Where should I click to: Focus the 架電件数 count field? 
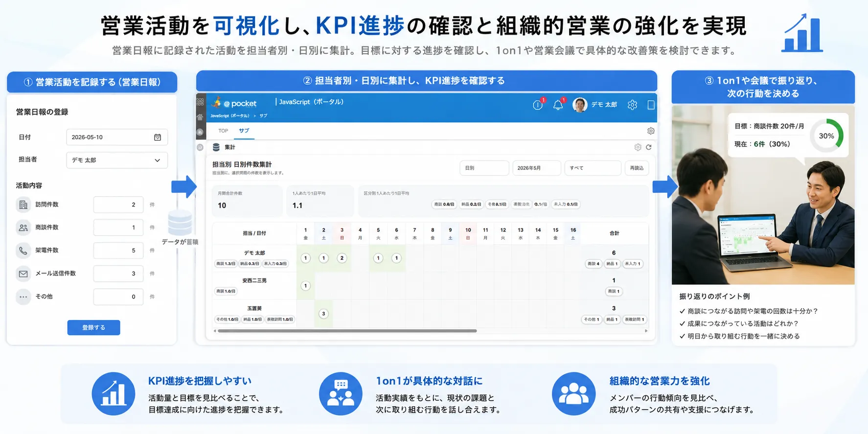click(x=118, y=251)
